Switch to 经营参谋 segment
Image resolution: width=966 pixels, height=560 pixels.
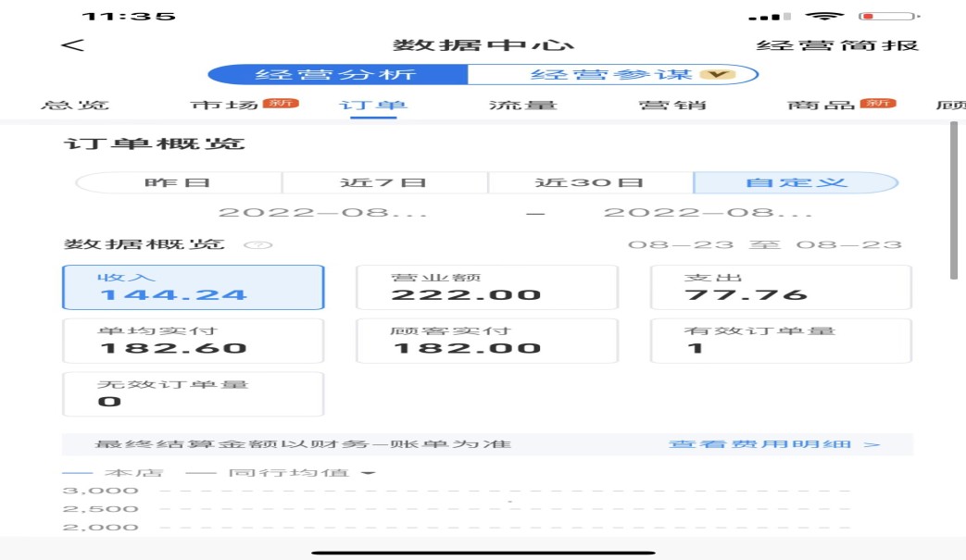(613, 75)
